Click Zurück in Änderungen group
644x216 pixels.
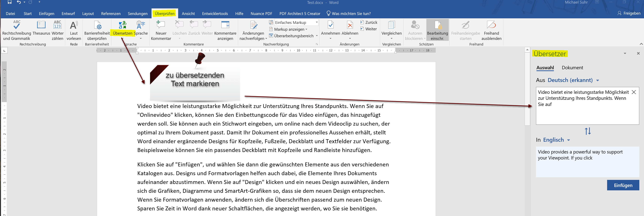[x=369, y=22]
